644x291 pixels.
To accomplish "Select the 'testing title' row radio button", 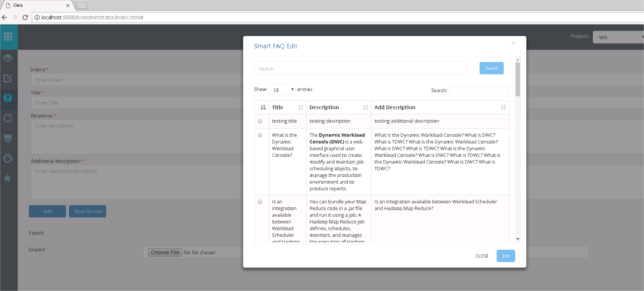I will click(260, 121).
